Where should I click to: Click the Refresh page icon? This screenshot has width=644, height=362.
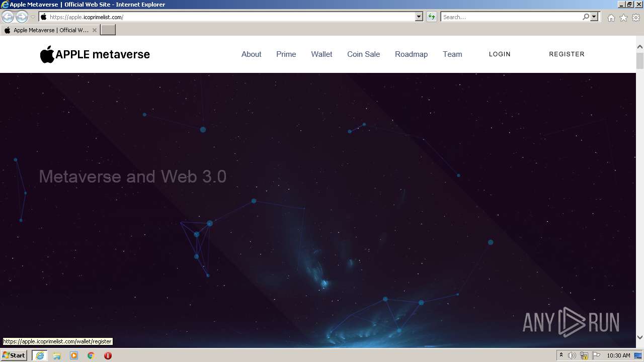(432, 17)
